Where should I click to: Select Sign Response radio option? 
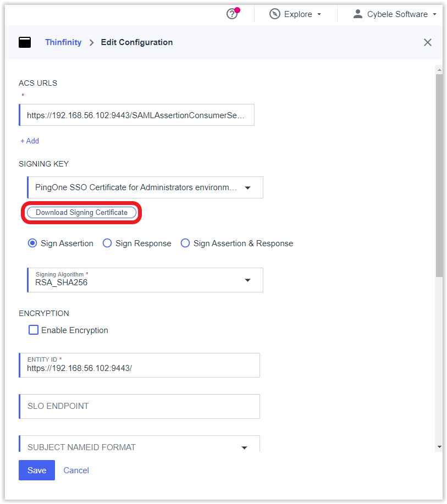click(x=107, y=243)
